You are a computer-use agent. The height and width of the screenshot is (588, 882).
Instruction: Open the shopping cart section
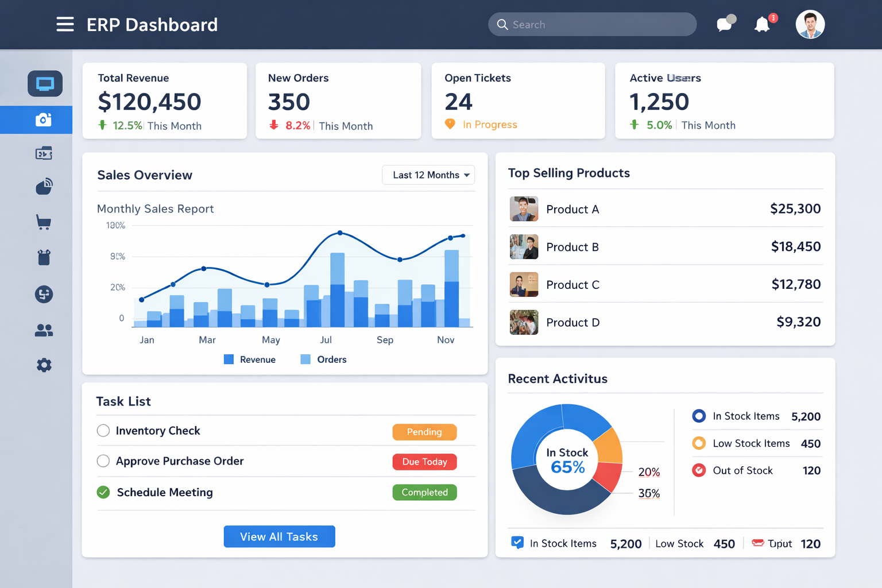pos(44,222)
